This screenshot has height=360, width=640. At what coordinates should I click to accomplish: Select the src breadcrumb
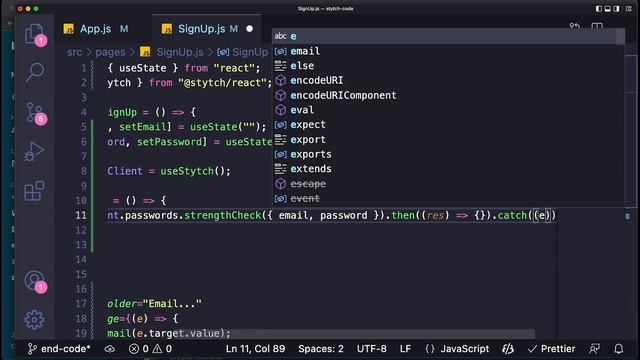[x=74, y=52]
